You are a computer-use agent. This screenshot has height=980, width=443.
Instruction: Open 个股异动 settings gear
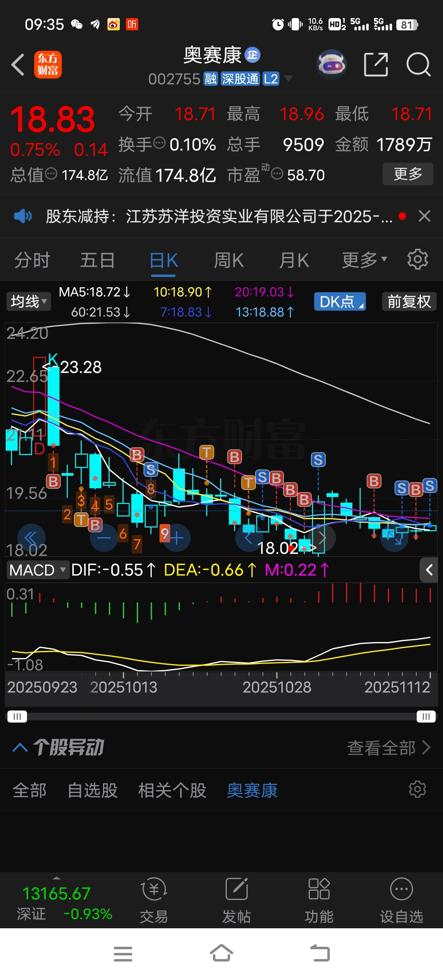coord(418,789)
